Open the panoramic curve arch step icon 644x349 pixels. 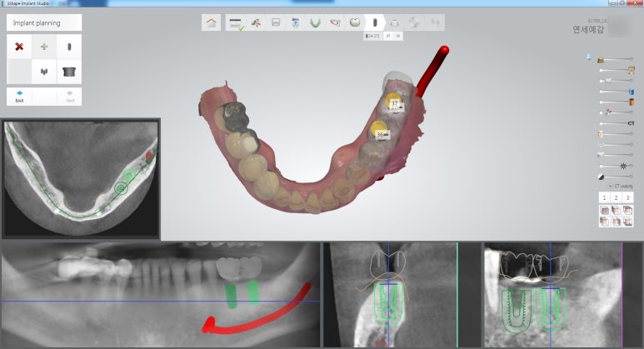point(316,23)
